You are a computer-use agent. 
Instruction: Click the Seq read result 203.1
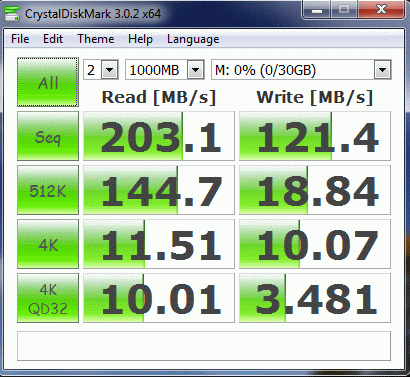click(x=159, y=136)
